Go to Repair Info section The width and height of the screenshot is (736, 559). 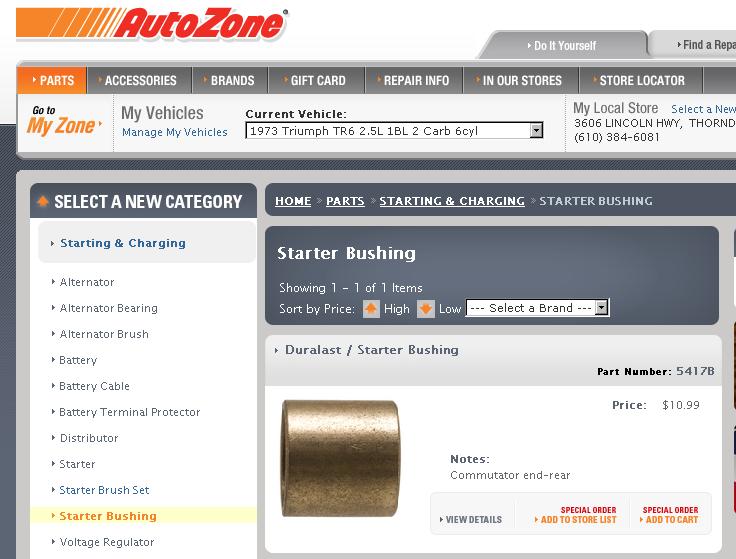tap(415, 80)
